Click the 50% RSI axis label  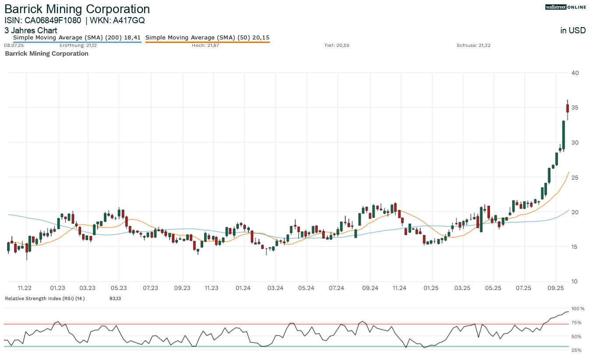577,336
